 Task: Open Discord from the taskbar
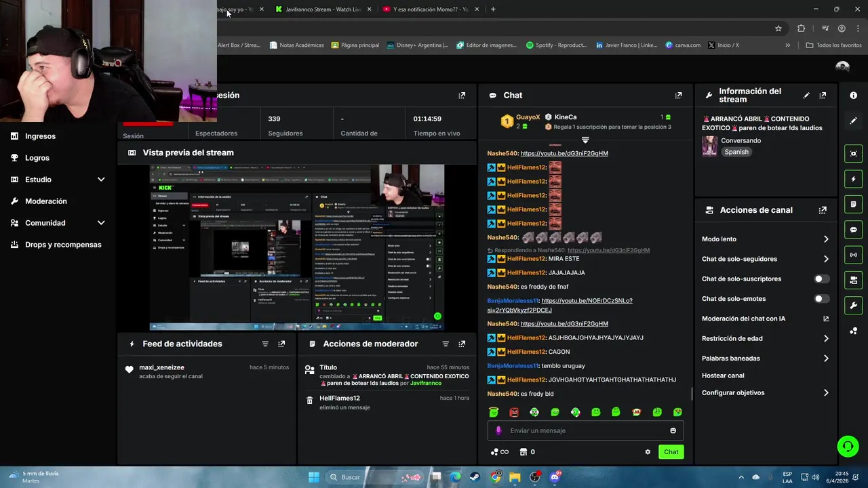pos(555,477)
